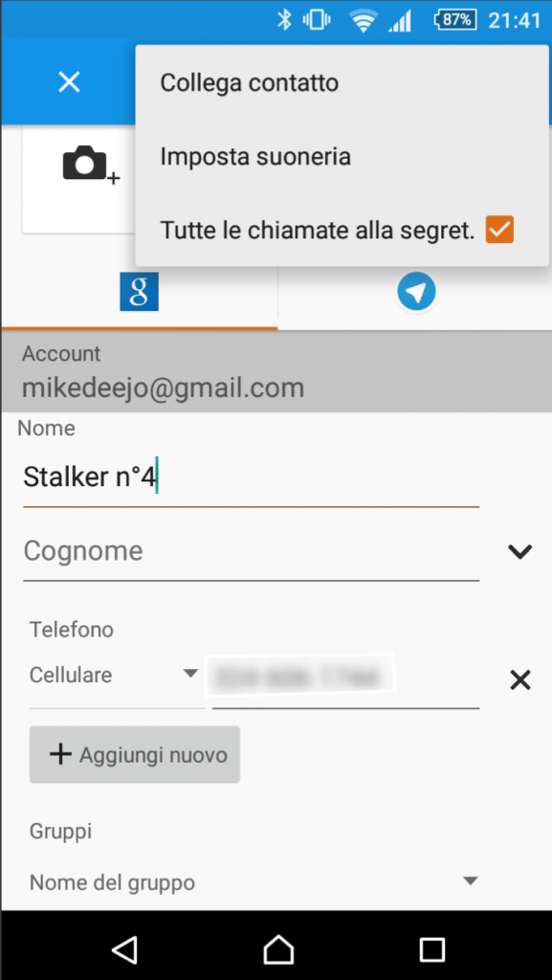Tap the Home navigation button
Screen dimensions: 552x980
tap(276, 949)
